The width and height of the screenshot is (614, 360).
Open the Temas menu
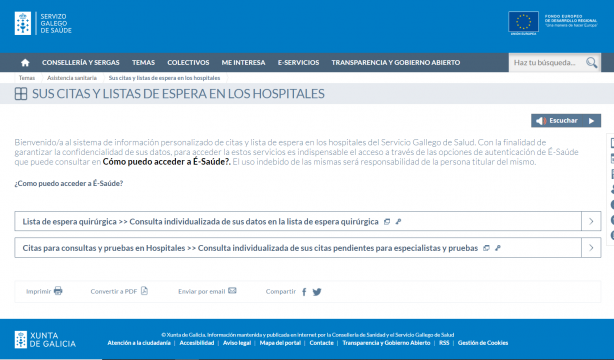pos(143,63)
